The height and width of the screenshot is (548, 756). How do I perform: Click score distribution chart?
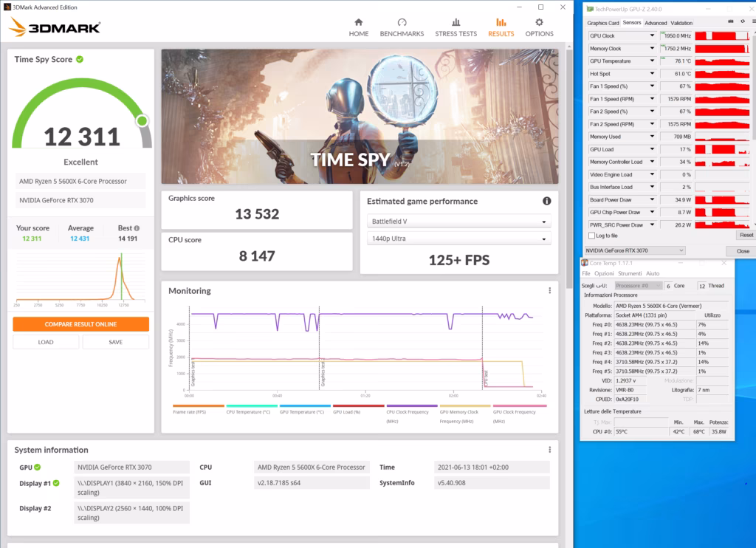point(81,278)
